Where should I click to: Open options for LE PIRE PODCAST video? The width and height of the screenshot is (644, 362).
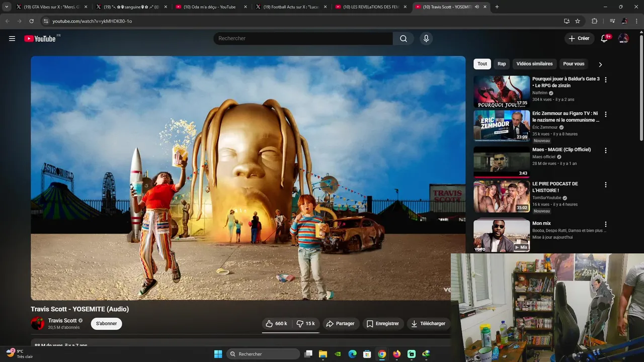(x=606, y=185)
